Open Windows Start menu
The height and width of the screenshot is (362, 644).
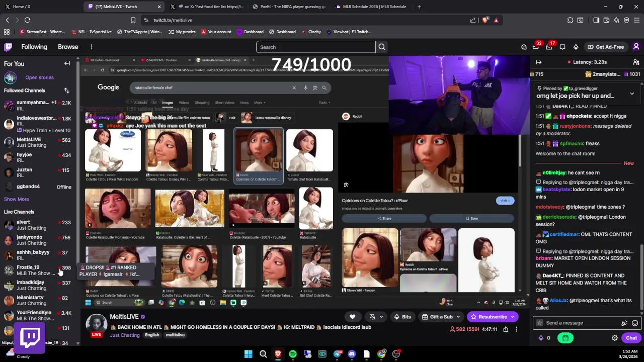point(248,354)
